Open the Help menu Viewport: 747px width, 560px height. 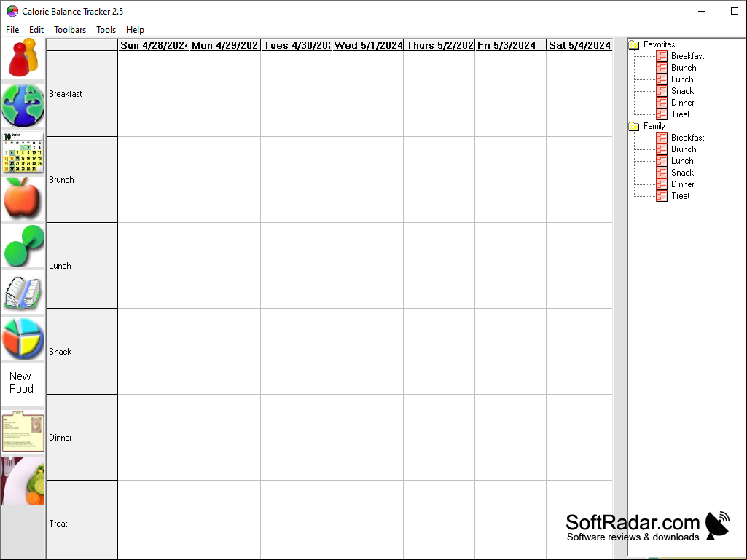click(135, 30)
